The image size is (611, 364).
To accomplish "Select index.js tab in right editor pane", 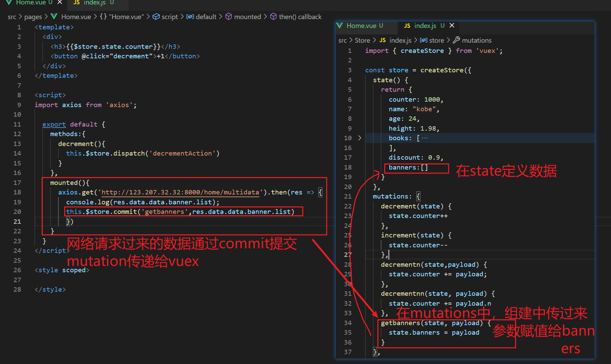I will [x=425, y=26].
